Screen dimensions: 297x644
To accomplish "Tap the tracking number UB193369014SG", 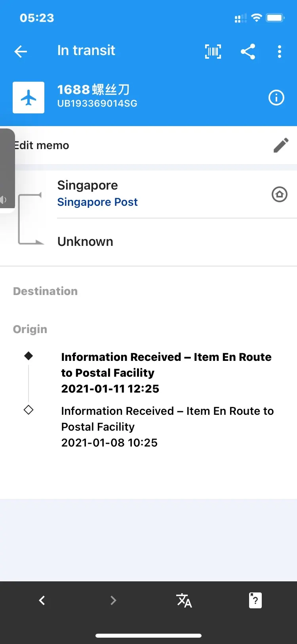I will tap(97, 103).
